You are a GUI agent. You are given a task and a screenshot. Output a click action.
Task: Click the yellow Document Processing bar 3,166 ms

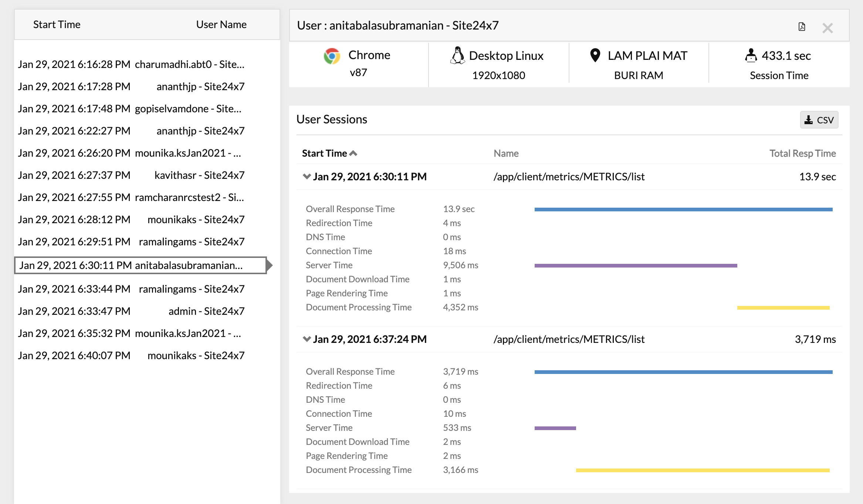[x=703, y=470]
